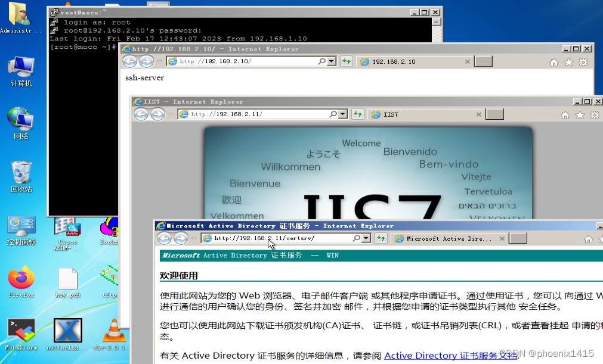Go forward in 192.168.2.10 IE window

point(146,61)
